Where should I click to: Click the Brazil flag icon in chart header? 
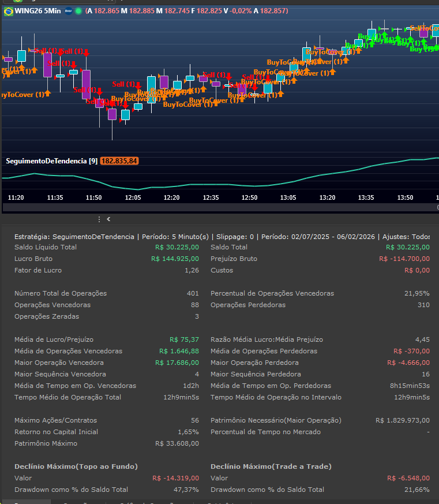[x=8, y=10]
